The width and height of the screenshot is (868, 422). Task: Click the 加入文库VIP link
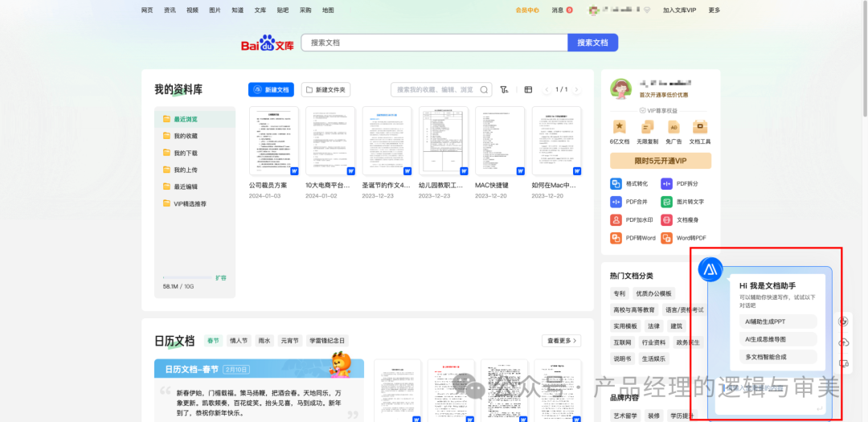(x=679, y=10)
